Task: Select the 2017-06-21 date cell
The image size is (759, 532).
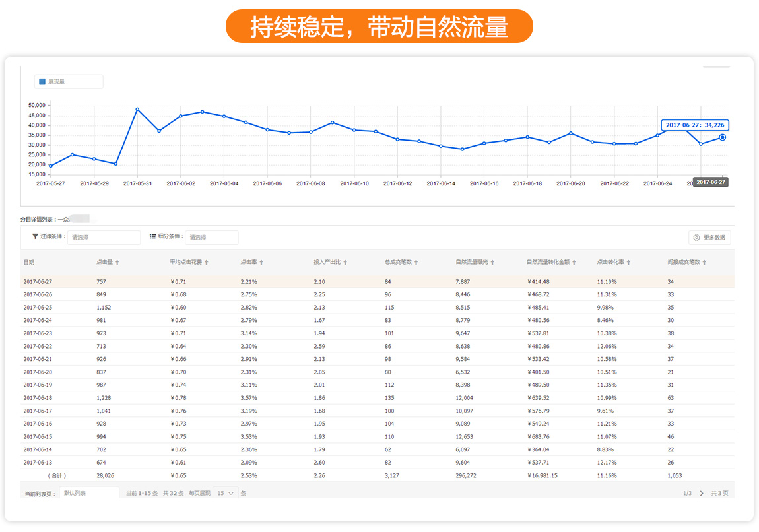Action: point(38,359)
